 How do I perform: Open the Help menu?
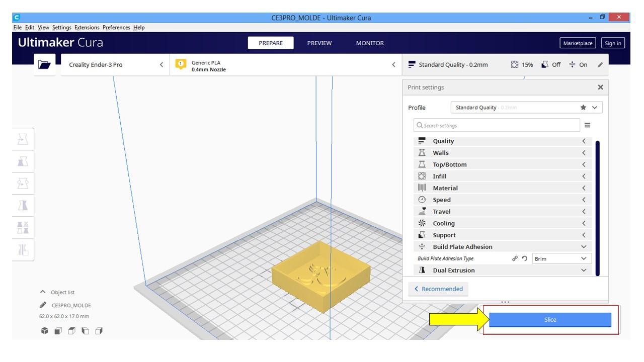pos(139,28)
